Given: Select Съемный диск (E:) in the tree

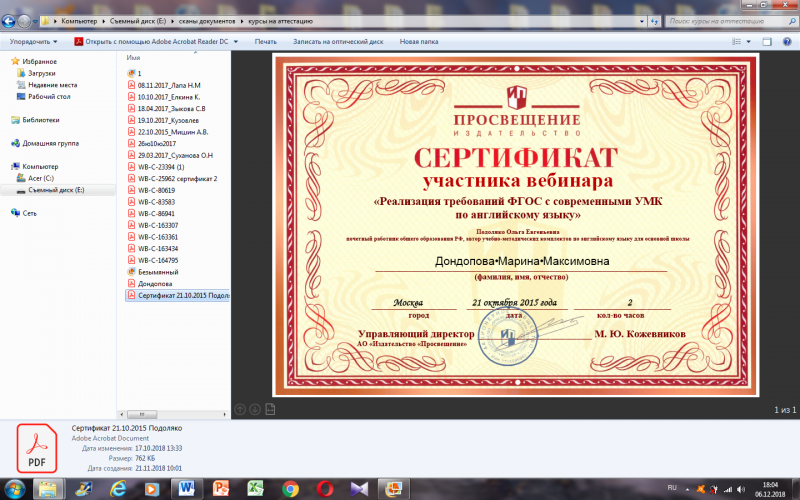Looking at the screenshot, I should coord(56,190).
